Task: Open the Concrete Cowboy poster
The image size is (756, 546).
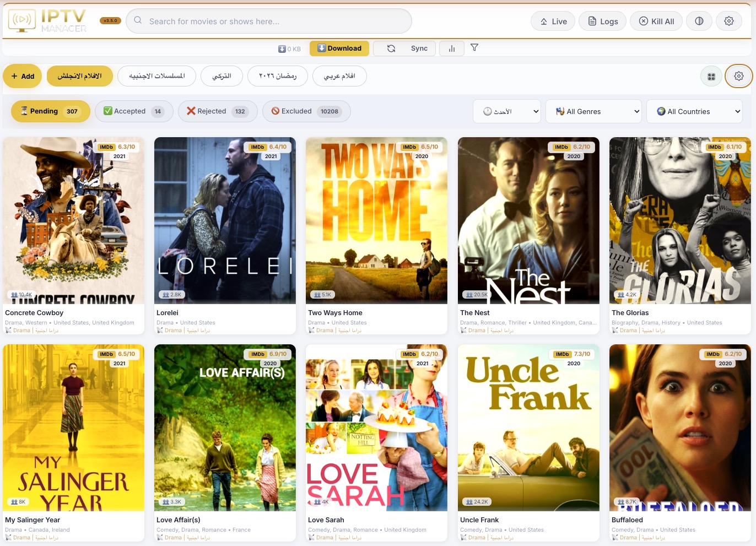Action: [74, 220]
